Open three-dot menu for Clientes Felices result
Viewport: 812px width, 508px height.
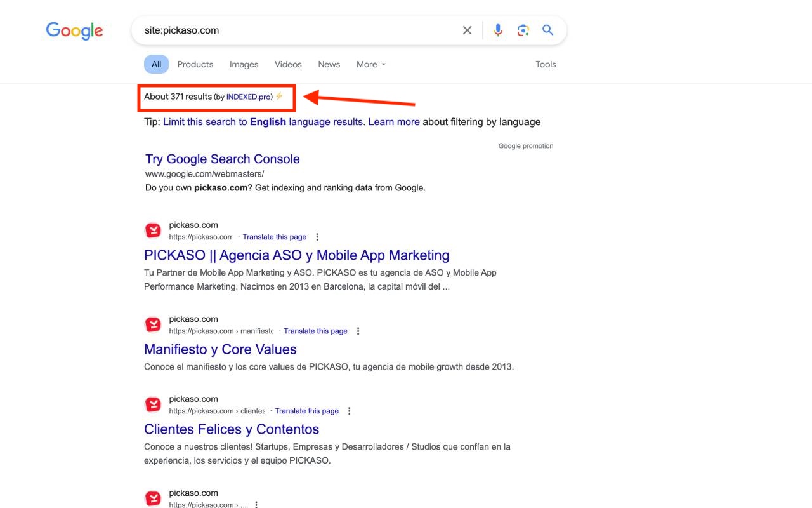350,411
